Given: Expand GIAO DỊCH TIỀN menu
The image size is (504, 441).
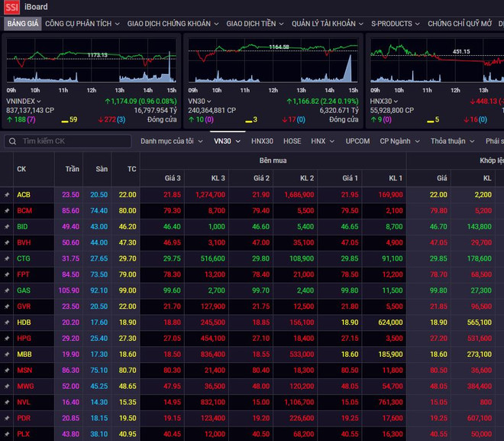Looking at the screenshot, I should click(x=255, y=24).
